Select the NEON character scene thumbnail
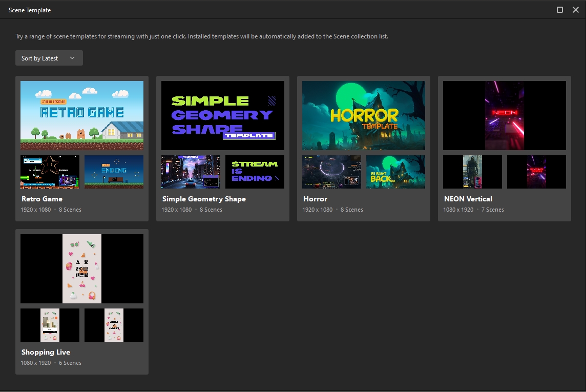This screenshot has width=586, height=392. (472, 172)
